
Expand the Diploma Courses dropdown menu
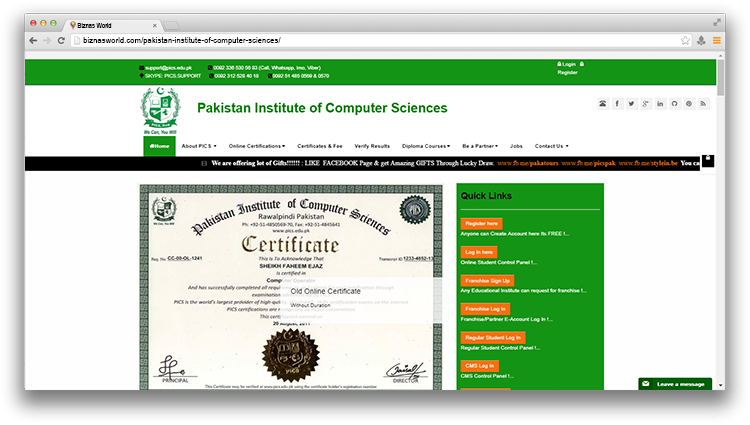tap(425, 146)
